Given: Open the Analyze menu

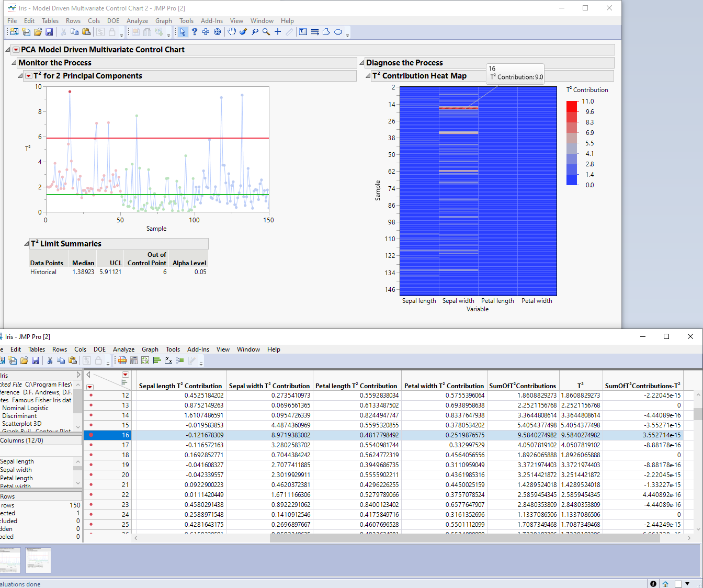Looking at the screenshot, I should pyautogui.click(x=138, y=21).
